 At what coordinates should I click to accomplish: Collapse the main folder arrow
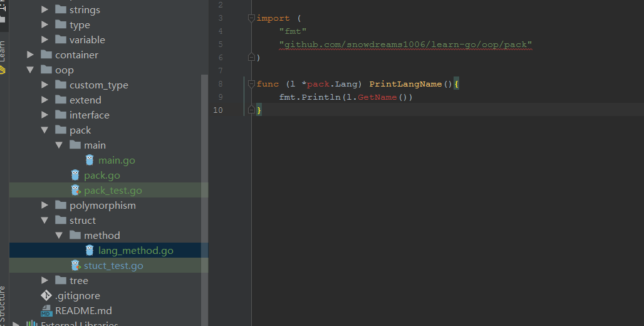point(59,145)
